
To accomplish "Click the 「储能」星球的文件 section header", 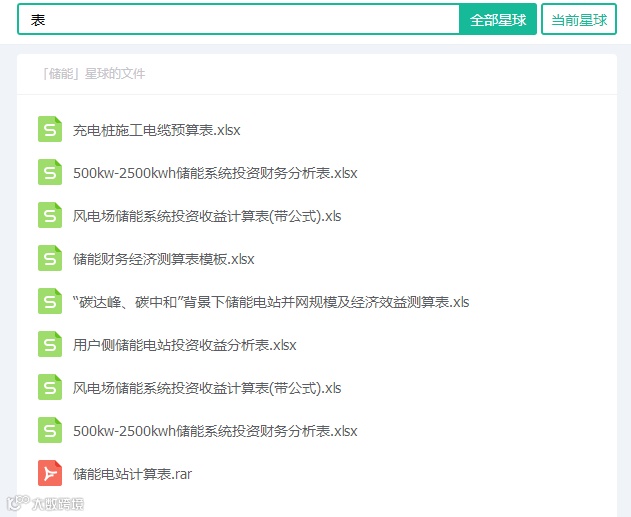I will (x=93, y=74).
